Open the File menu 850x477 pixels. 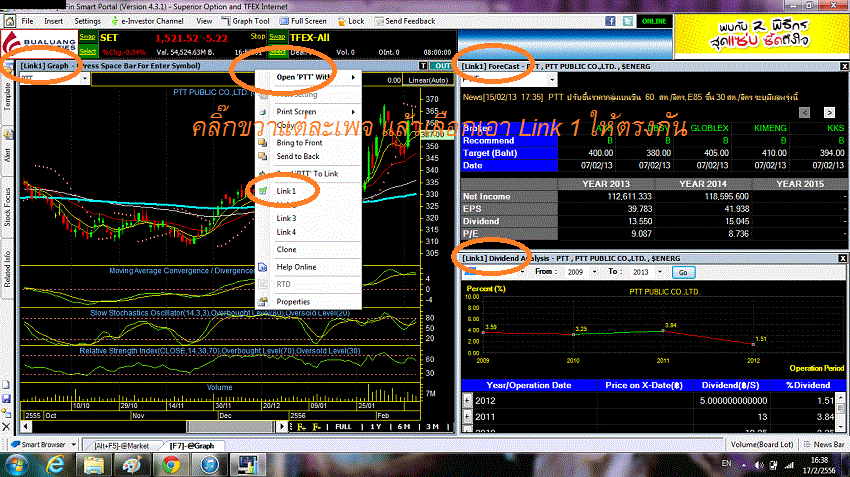(27, 21)
